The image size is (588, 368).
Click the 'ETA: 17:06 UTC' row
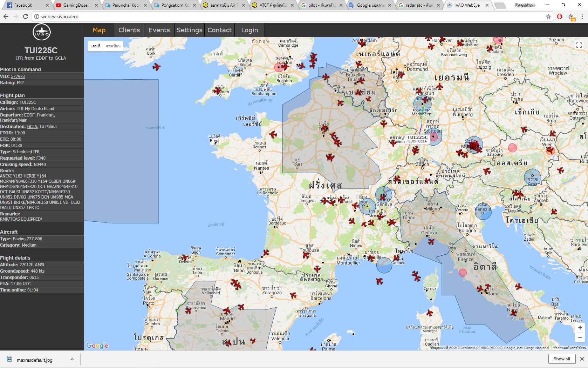[x=42, y=284]
